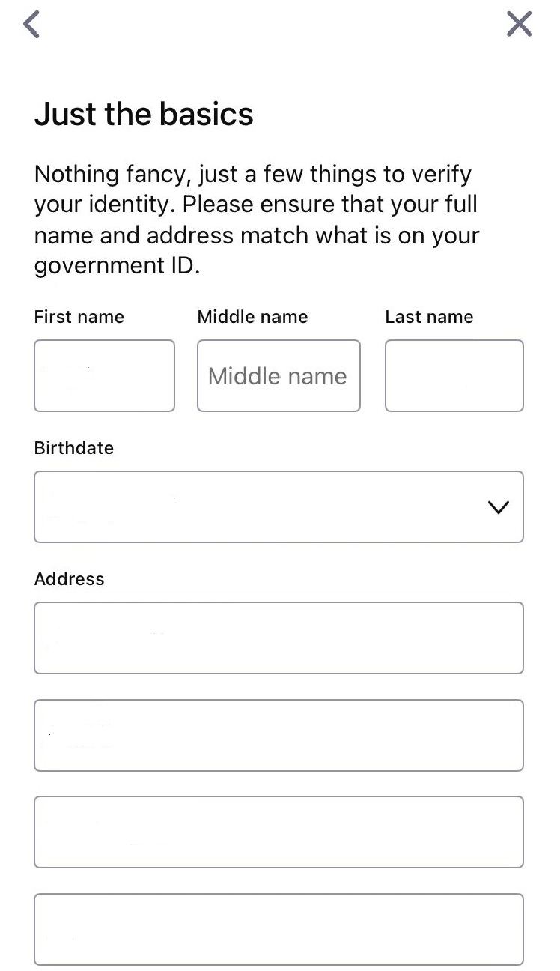
Task: Click the first Address line field
Action: coord(279,638)
